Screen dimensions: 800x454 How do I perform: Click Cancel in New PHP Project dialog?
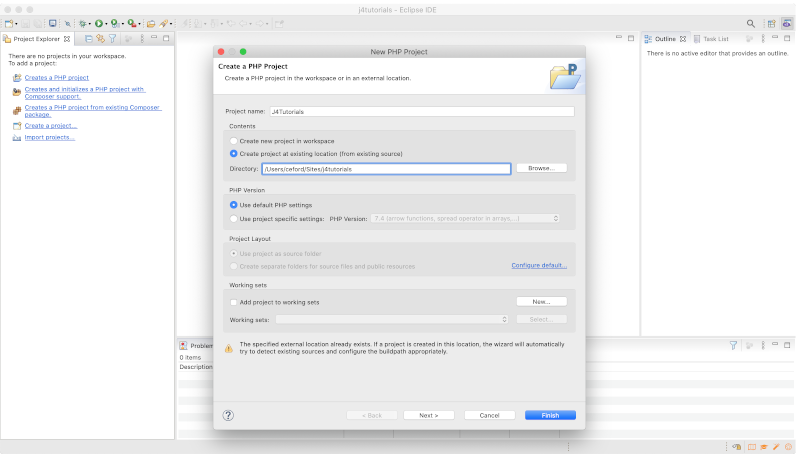click(489, 415)
